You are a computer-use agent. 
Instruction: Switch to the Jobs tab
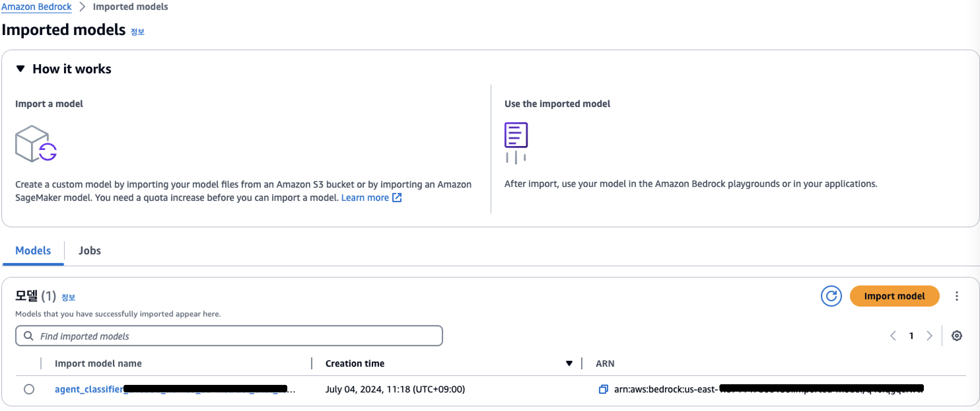[89, 250]
